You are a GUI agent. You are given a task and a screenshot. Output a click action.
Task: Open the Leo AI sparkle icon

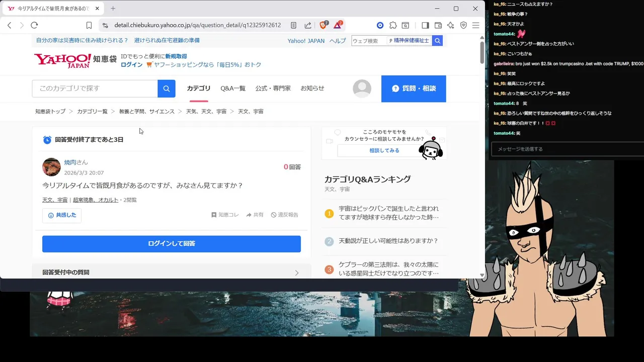451,25
